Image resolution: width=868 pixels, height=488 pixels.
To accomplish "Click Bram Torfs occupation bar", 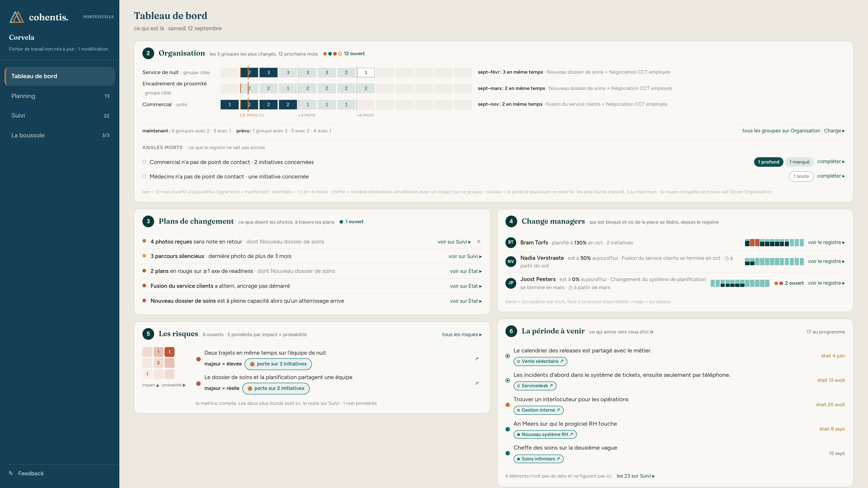I will [774, 242].
